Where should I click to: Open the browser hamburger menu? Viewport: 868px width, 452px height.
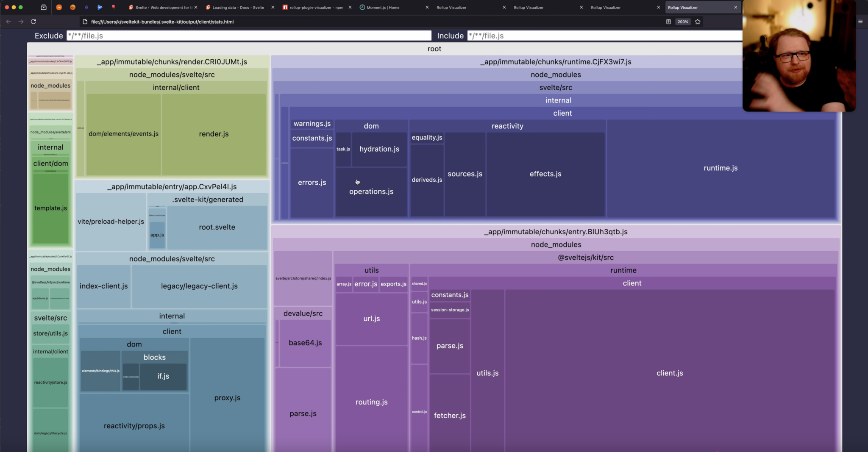(860, 21)
